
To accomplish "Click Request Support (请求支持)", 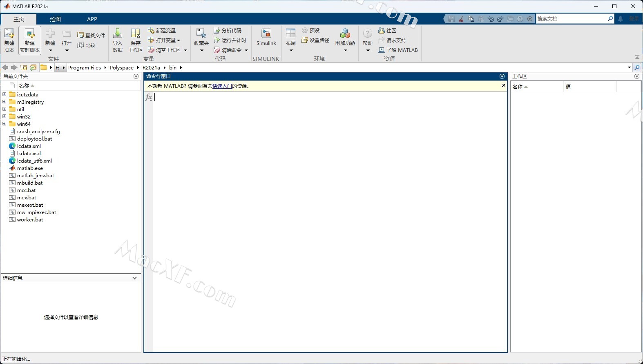I will coord(392,40).
